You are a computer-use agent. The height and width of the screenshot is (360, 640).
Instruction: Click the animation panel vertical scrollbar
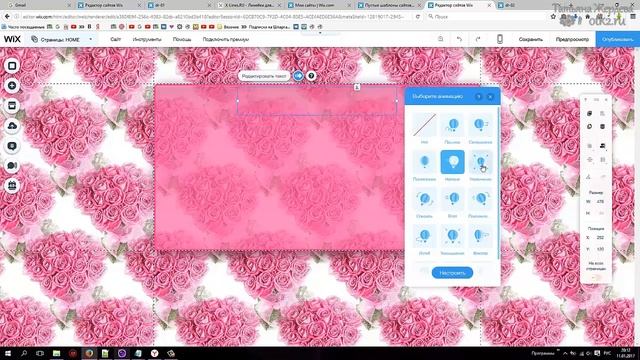pyautogui.click(x=498, y=183)
